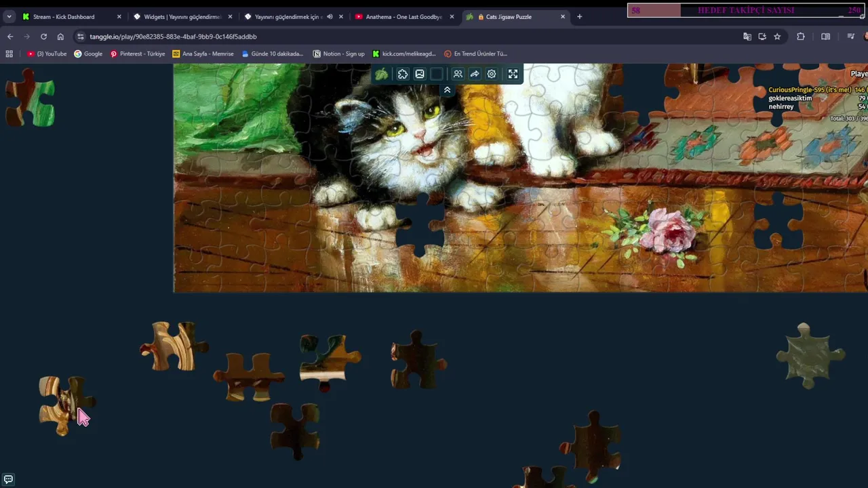Pick the green and brown loose puzzle piece
This screenshot has width=868, height=488.
[30, 98]
